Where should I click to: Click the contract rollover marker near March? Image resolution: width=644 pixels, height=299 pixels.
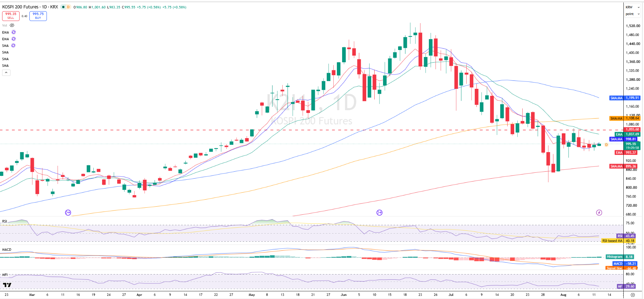(68, 213)
